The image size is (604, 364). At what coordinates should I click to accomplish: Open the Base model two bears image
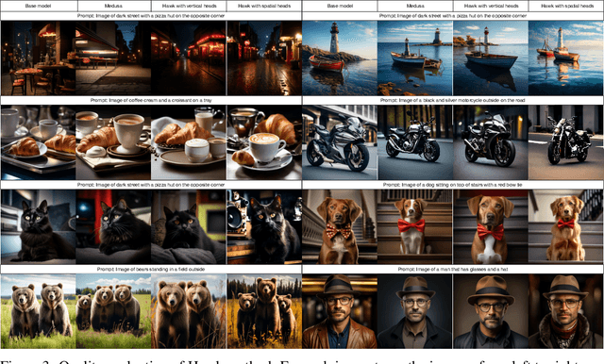[x=38, y=311]
